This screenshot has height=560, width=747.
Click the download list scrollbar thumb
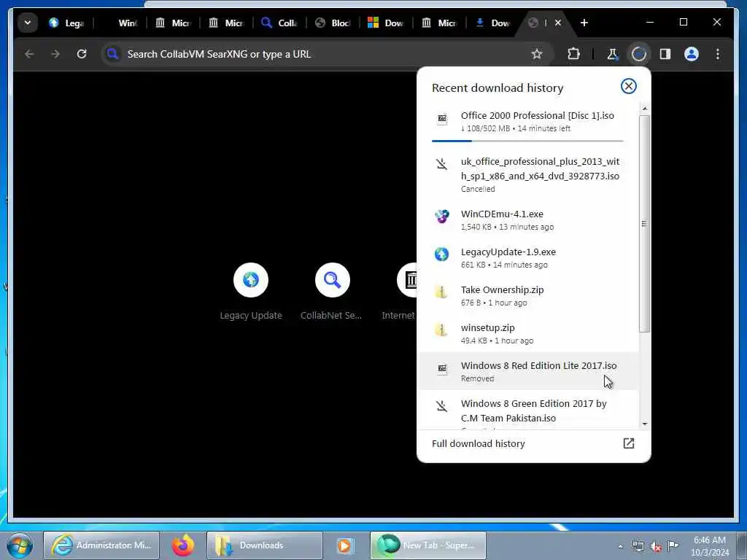click(644, 224)
